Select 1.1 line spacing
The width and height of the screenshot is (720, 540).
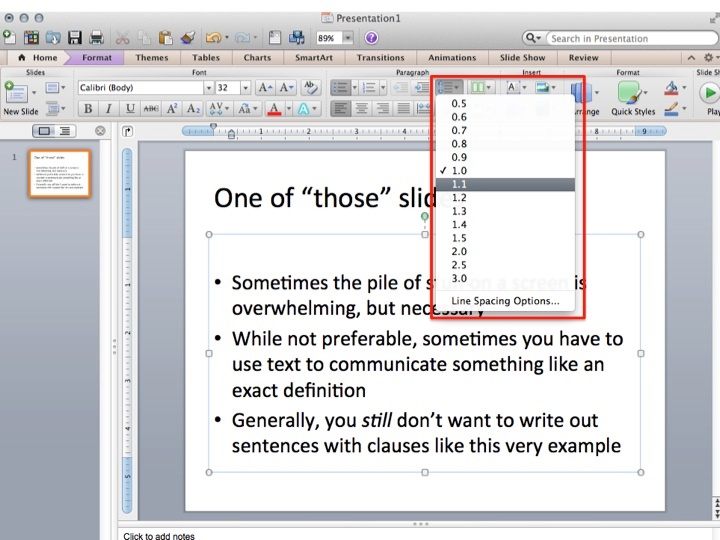pos(505,184)
